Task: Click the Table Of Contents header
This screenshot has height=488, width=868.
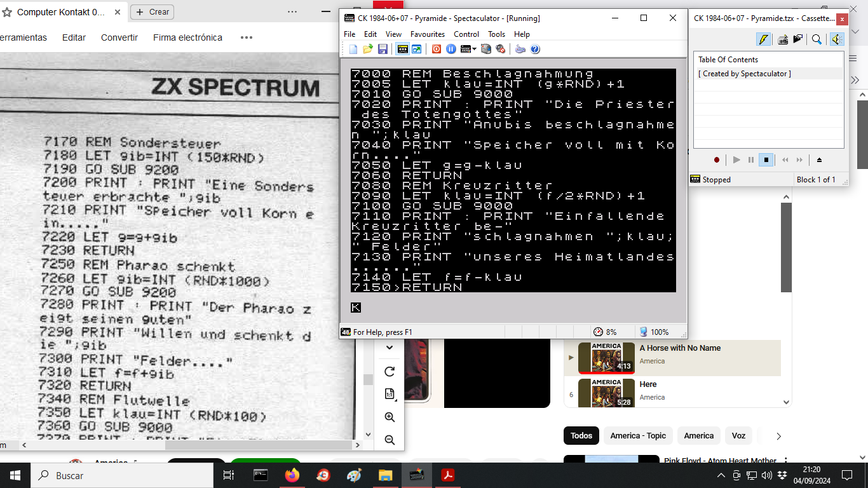Action: pyautogui.click(x=728, y=60)
